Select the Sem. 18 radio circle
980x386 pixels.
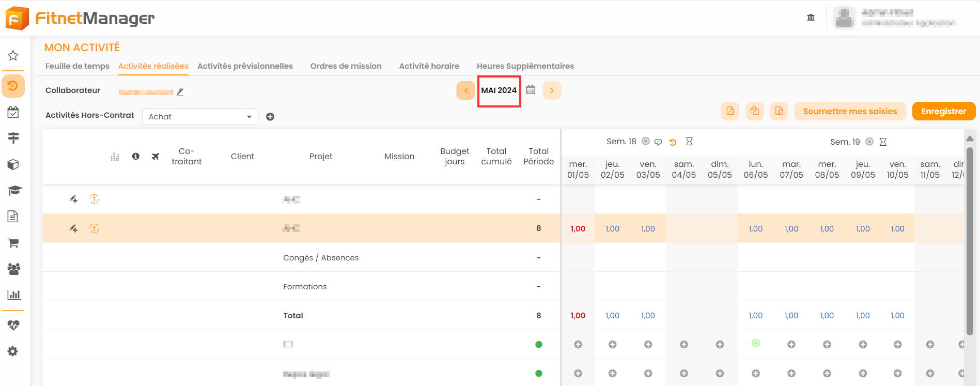coord(646,142)
